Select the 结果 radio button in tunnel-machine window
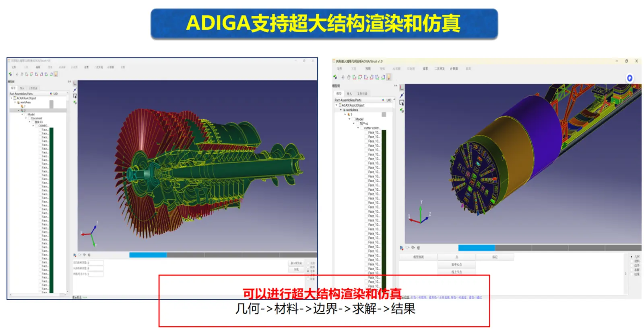This screenshot has width=644, height=331. [632, 274]
